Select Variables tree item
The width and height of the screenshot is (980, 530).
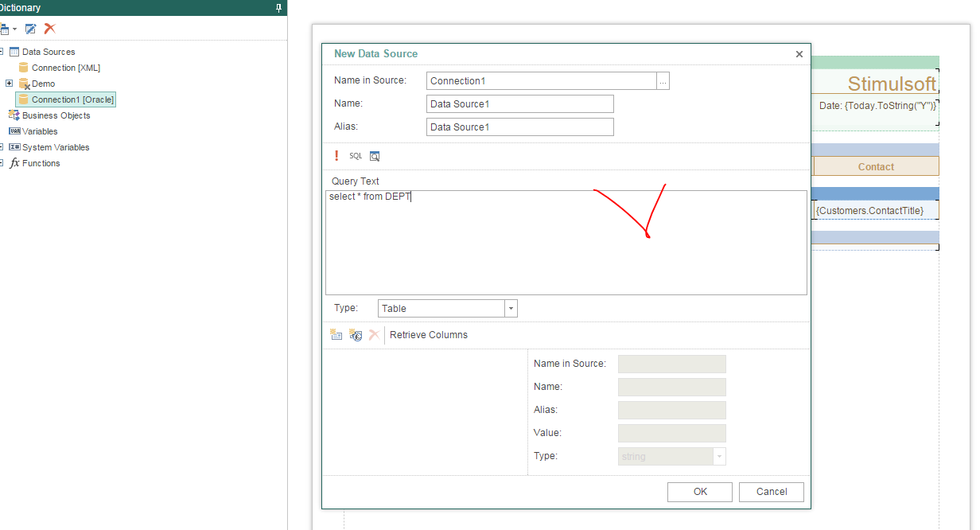tap(40, 131)
